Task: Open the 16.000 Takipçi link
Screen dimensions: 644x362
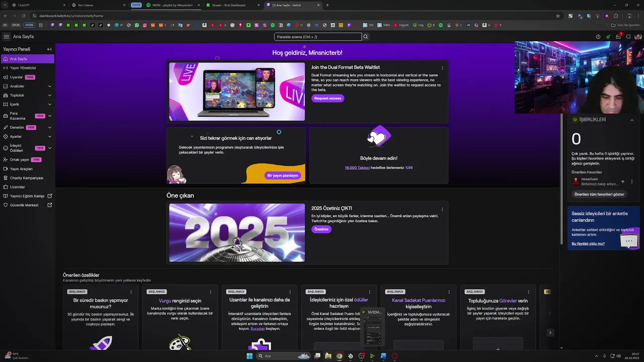Action: click(x=357, y=168)
